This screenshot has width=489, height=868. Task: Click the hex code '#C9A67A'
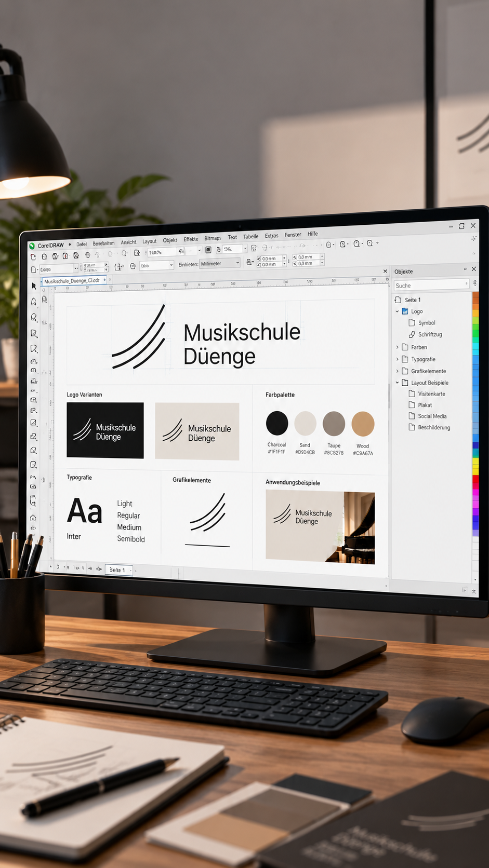(x=363, y=453)
